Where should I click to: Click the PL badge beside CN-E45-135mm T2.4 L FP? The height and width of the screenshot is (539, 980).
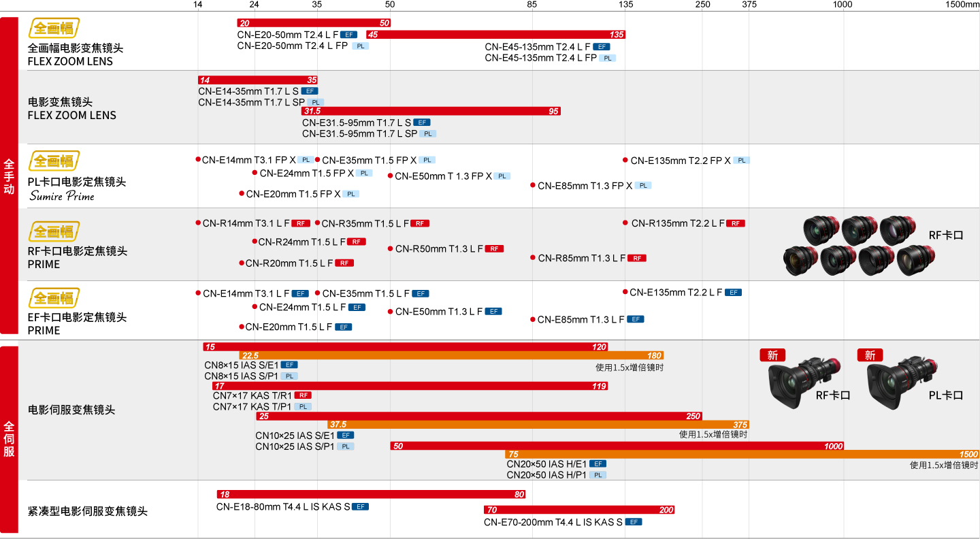coord(607,59)
